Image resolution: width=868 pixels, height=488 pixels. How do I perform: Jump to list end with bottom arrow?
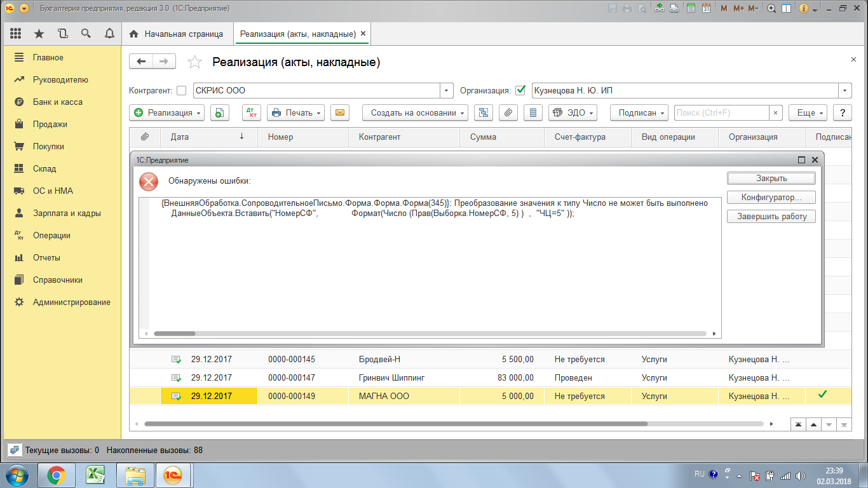coord(844,424)
